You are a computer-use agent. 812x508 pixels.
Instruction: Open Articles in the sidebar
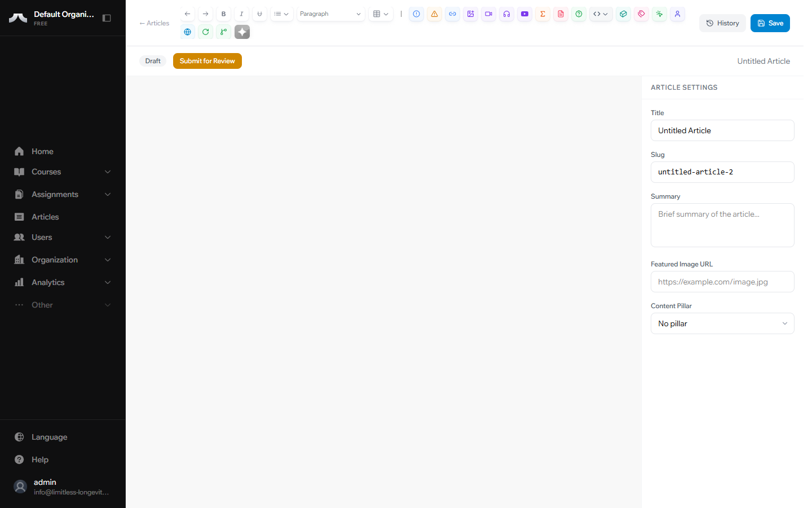45,217
